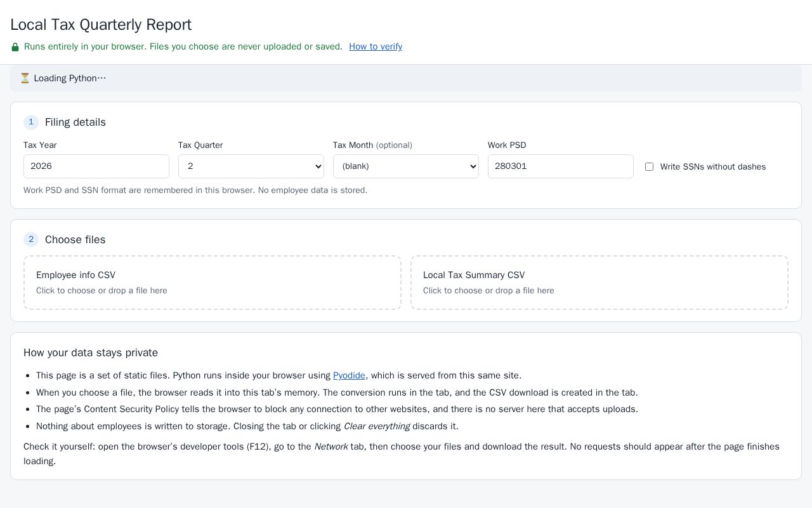
Task: Click the 'Clear everything' italic text
Action: click(377, 426)
